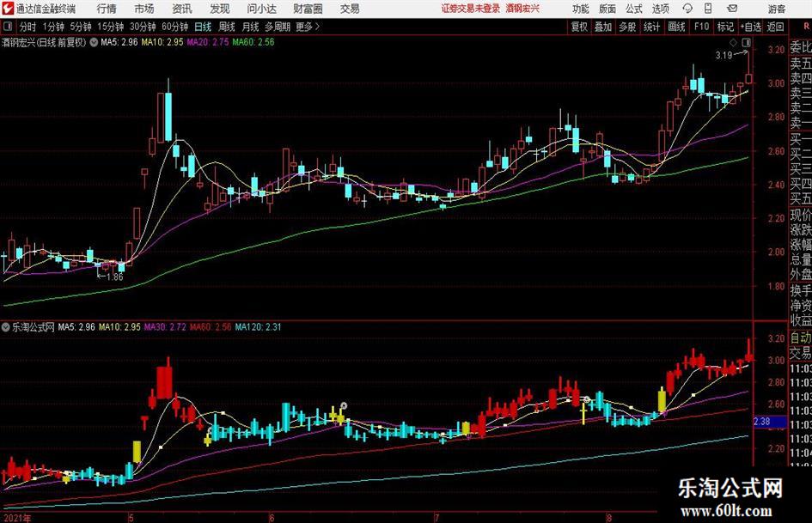
Task: Toggle the right panel icon near price axis
Action: pos(746,42)
